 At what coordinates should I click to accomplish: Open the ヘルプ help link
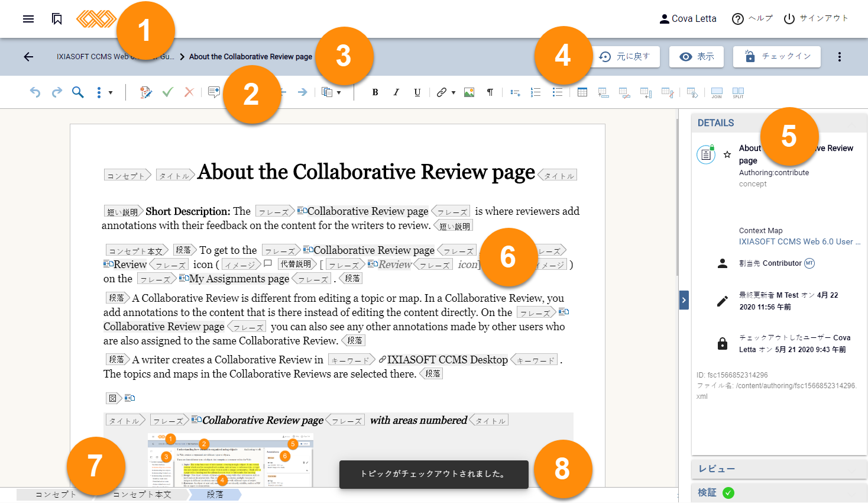(752, 19)
